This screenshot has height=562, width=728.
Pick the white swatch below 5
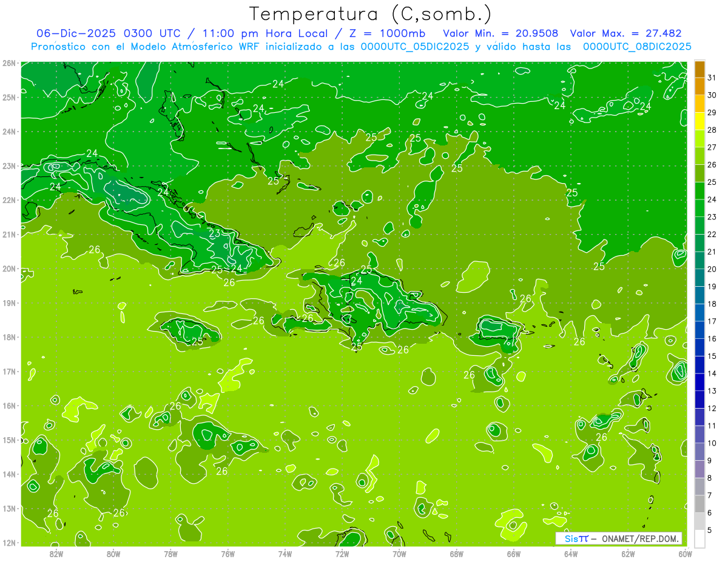tap(699, 538)
